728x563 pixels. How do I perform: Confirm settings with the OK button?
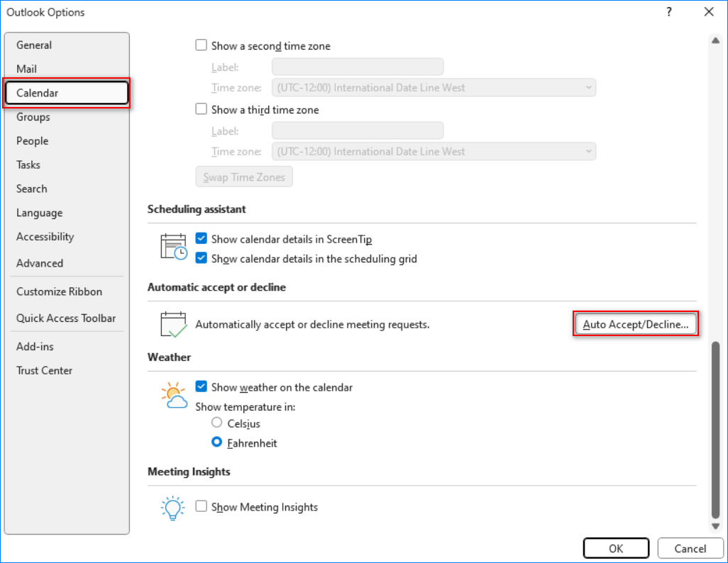pyautogui.click(x=616, y=549)
